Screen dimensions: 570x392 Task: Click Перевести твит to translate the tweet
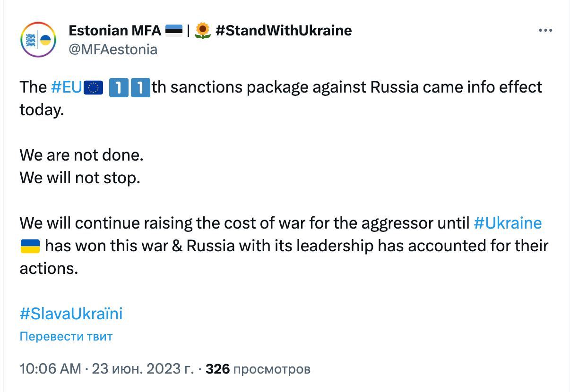65,336
